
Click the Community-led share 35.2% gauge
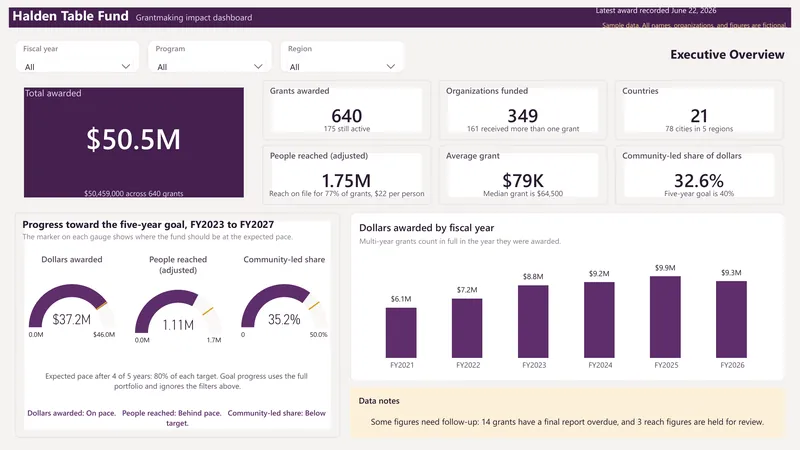284,306
